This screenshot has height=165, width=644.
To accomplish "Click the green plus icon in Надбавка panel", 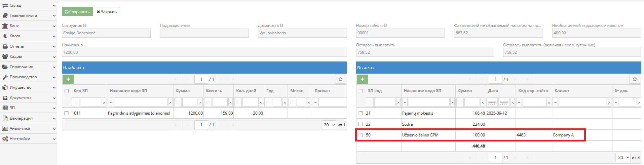I will coord(68,79).
